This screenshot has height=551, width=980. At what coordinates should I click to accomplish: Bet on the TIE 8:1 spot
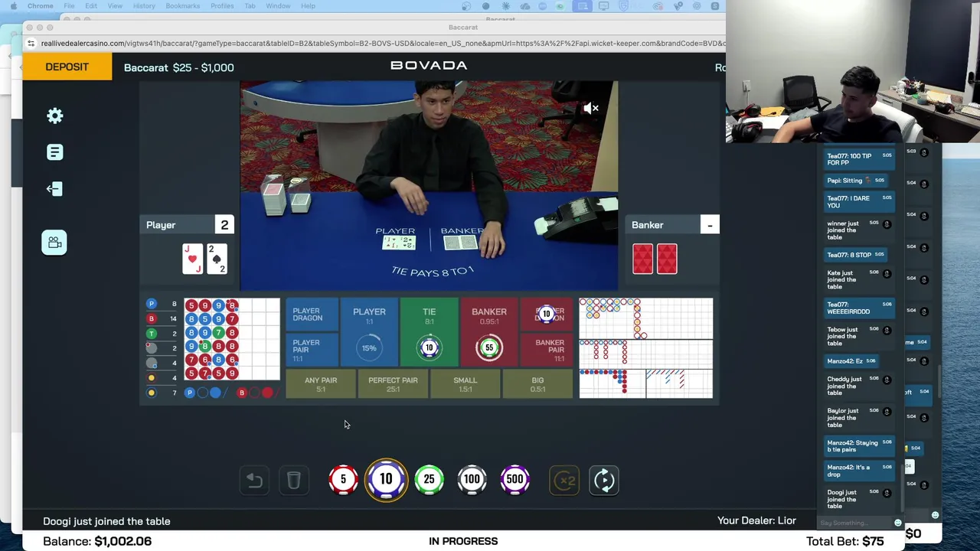429,332
